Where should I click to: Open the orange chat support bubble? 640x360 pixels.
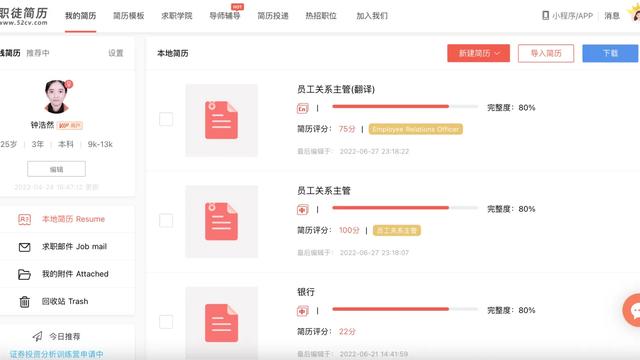click(633, 310)
